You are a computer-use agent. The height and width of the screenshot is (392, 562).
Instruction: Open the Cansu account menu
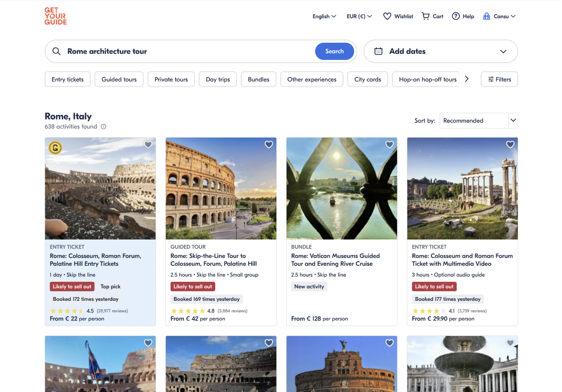pyautogui.click(x=499, y=16)
